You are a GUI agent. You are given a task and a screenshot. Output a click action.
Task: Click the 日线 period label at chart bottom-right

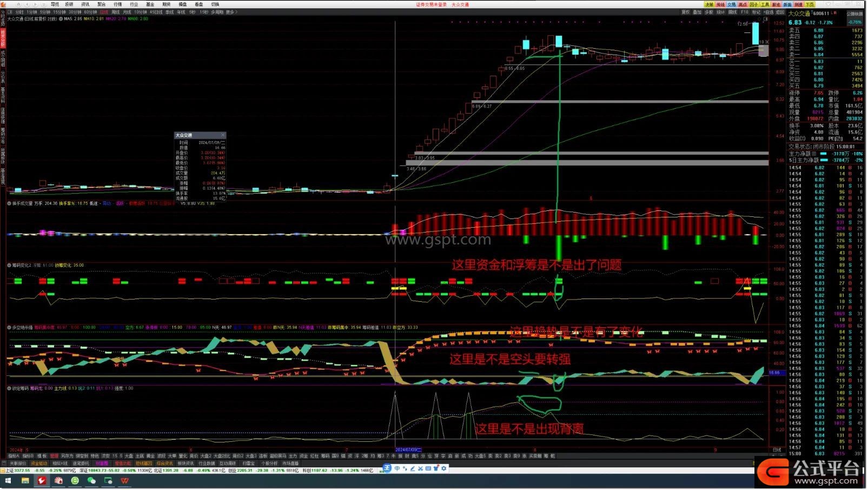pyautogui.click(x=777, y=449)
